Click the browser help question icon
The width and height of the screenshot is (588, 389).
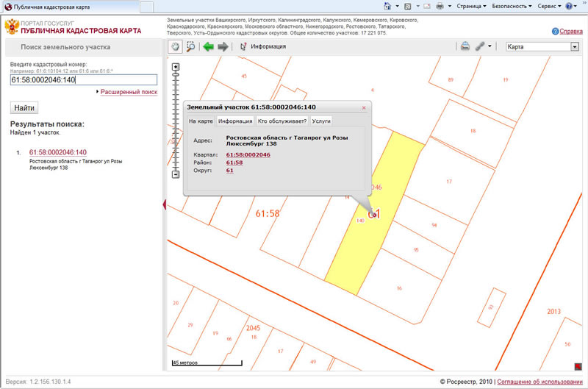569,6
